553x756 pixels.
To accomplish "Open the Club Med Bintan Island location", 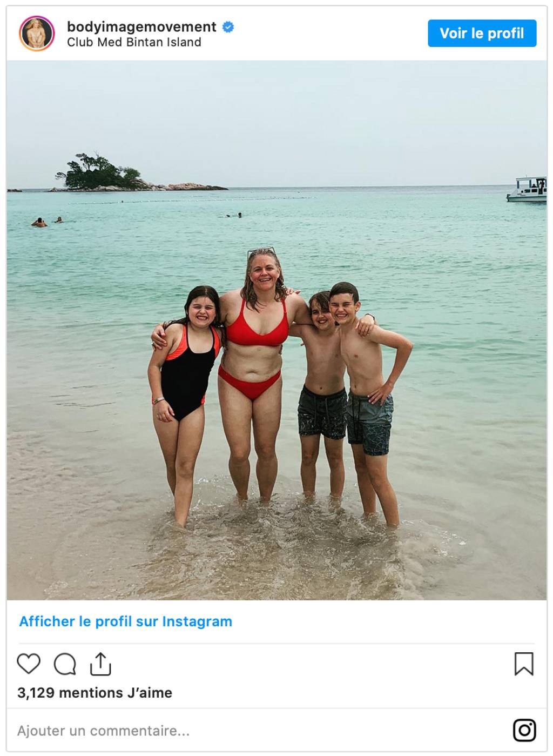I will click(x=134, y=42).
